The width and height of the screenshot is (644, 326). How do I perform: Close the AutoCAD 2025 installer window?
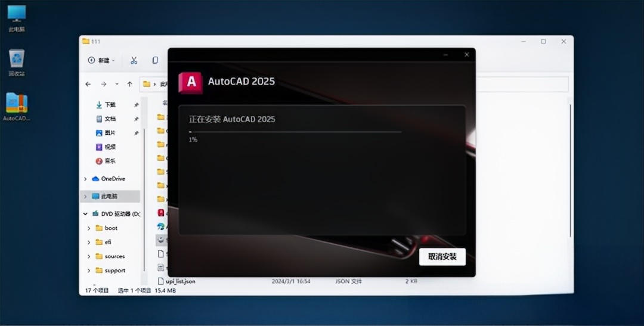(x=466, y=55)
